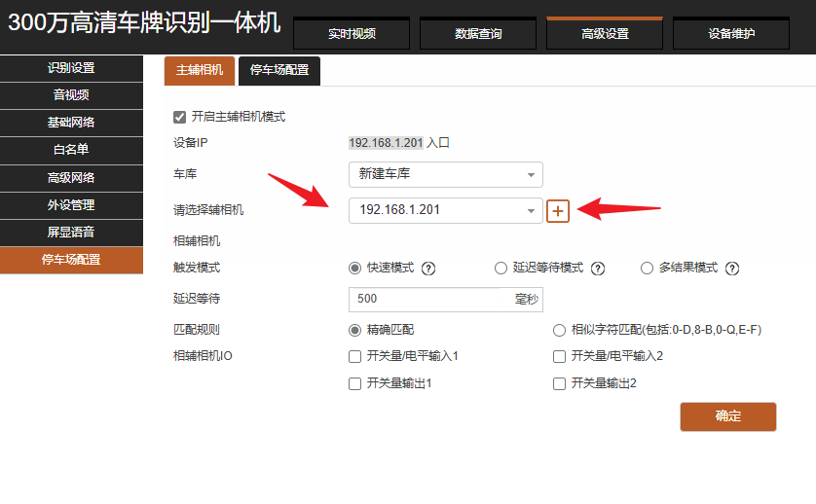Click help icon next to 多结果模式
This screenshot has height=504, width=816.
point(732,269)
